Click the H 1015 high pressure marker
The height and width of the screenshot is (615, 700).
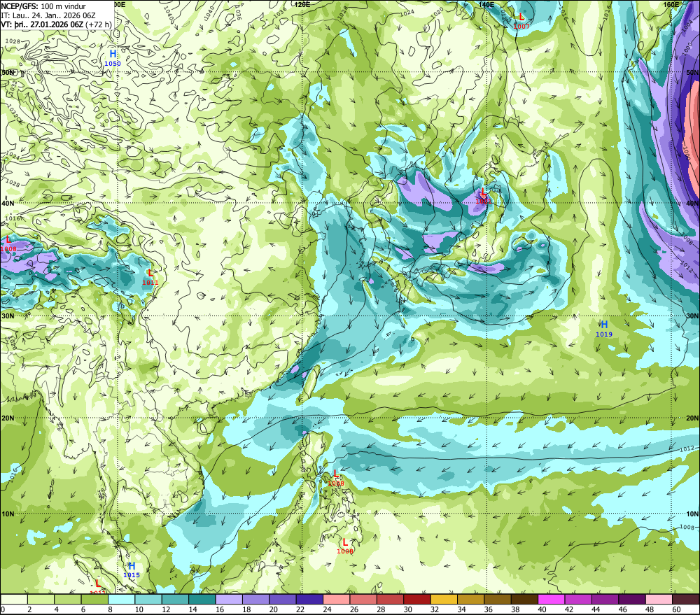(132, 570)
